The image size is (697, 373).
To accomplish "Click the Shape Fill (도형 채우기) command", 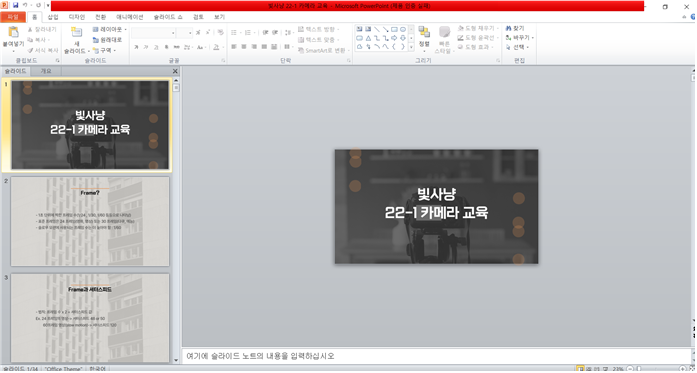I will 477,28.
